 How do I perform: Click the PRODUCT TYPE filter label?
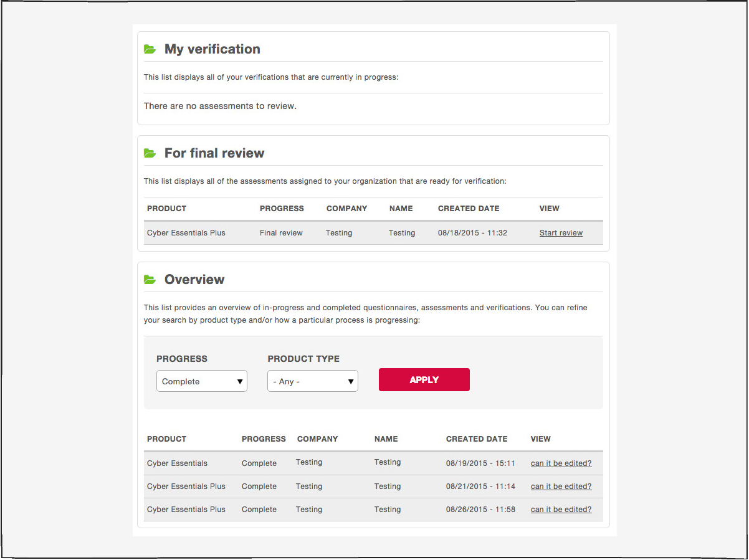(x=303, y=359)
